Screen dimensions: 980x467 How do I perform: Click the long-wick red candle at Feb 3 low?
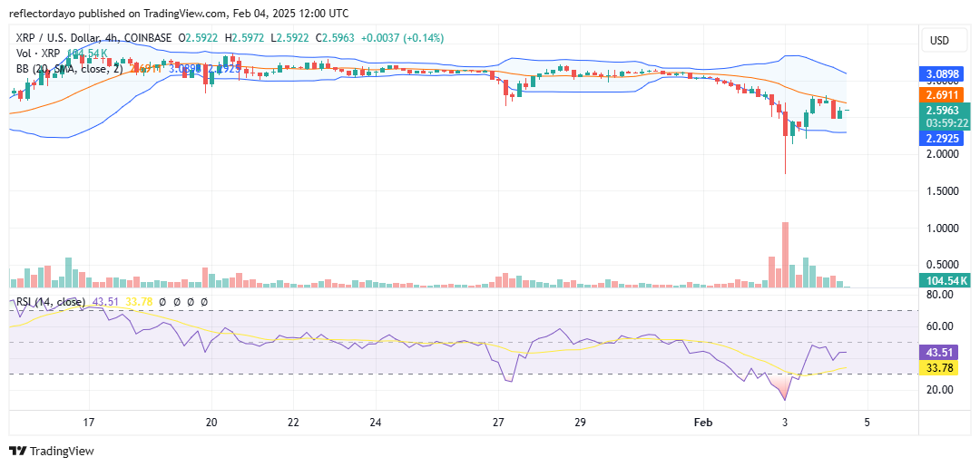pos(785,139)
